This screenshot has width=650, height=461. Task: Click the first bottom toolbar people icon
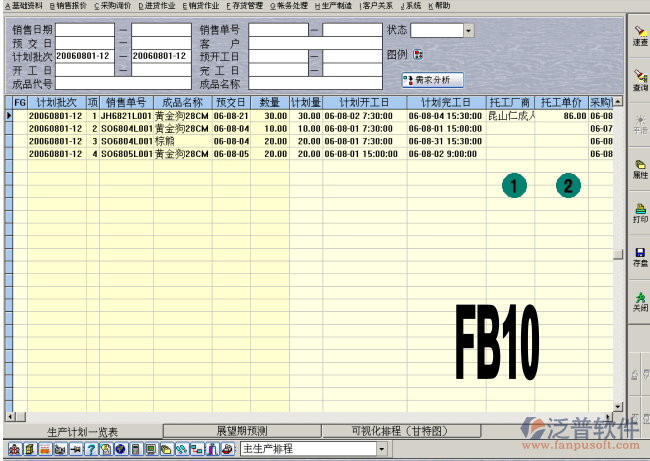point(15,449)
